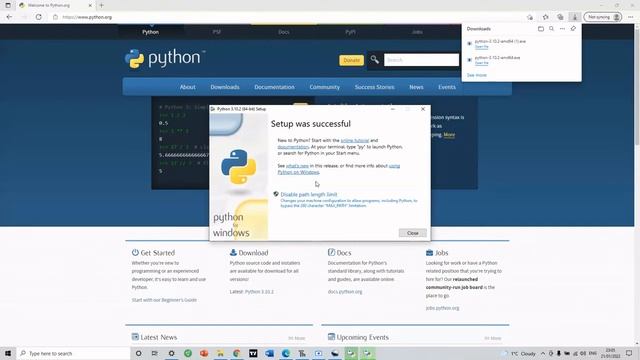This screenshot has height=360, width=640.
Task: Open PowerPoint from the taskbar
Action: pyautogui.click(x=204, y=353)
